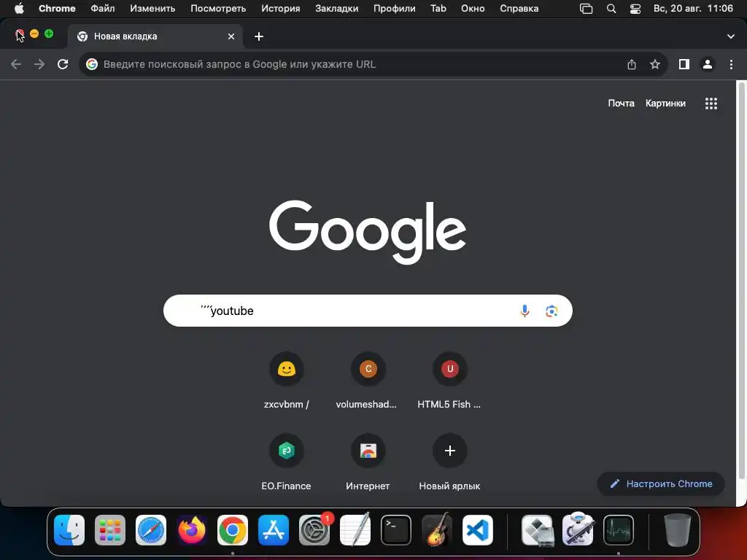
Task: Open the profile avatar menu
Action: [708, 64]
